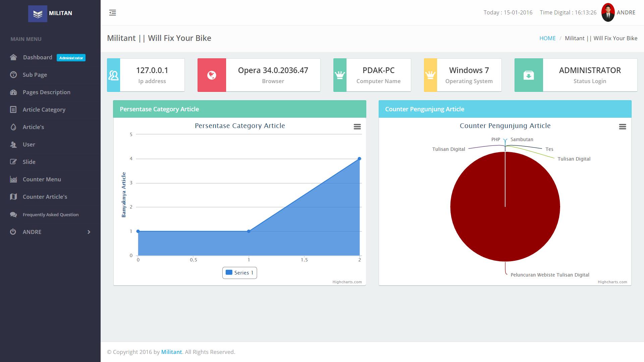Click the Counter Article's map icon

(x=13, y=197)
